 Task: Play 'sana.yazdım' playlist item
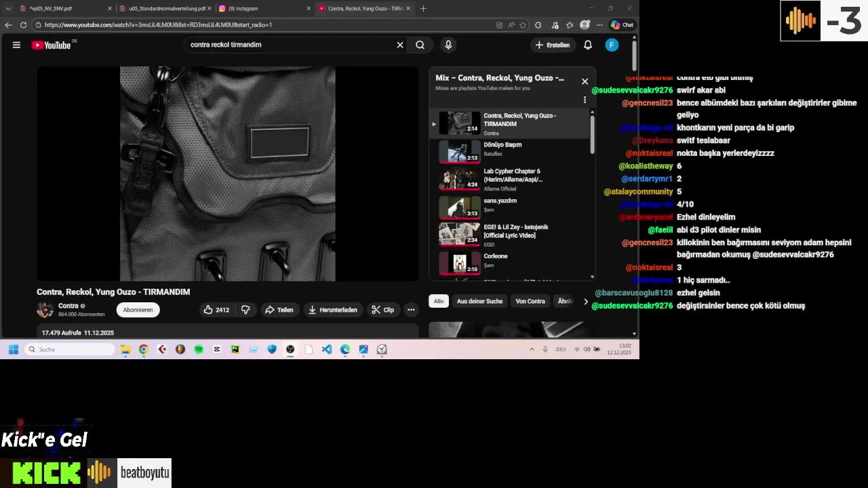[x=511, y=207]
